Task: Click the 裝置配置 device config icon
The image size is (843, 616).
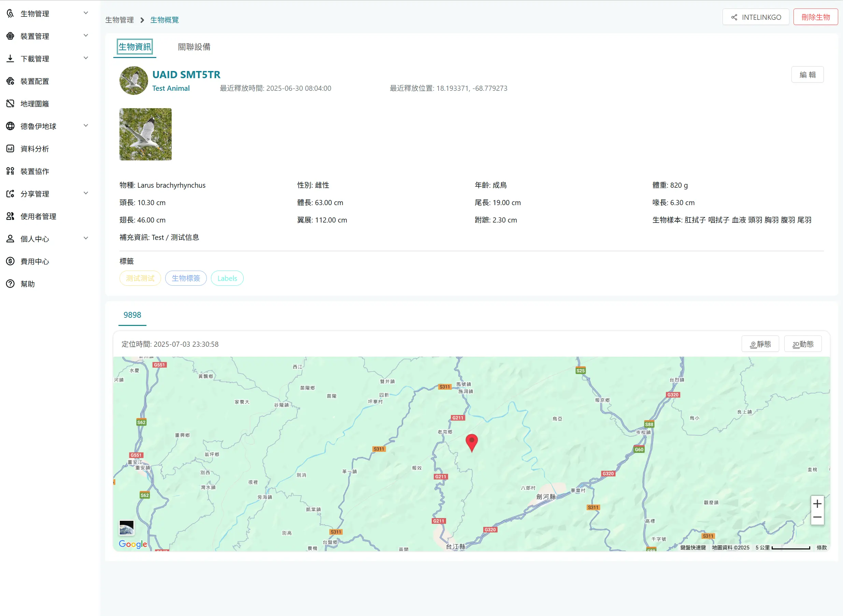Action: tap(11, 81)
